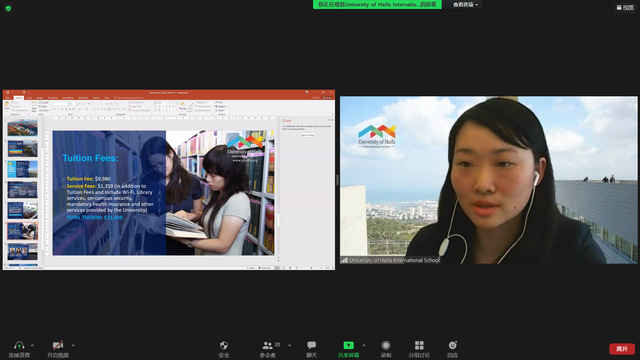Screen dimensions: 640x360
Task: Select the second slide thumbnail in PowerPoint panel
Action: click(x=22, y=149)
